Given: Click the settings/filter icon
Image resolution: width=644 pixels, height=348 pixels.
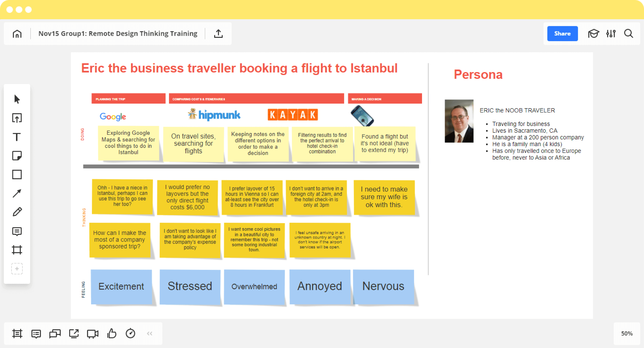Looking at the screenshot, I should coord(611,33).
